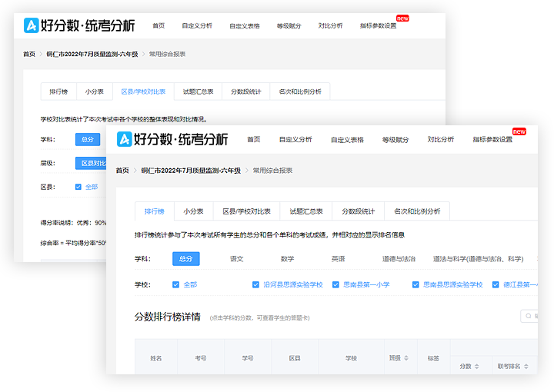Image resolution: width=554 pixels, height=392 pixels.
Task: Open 等级赋分 menu in front window navbar
Action: point(395,140)
